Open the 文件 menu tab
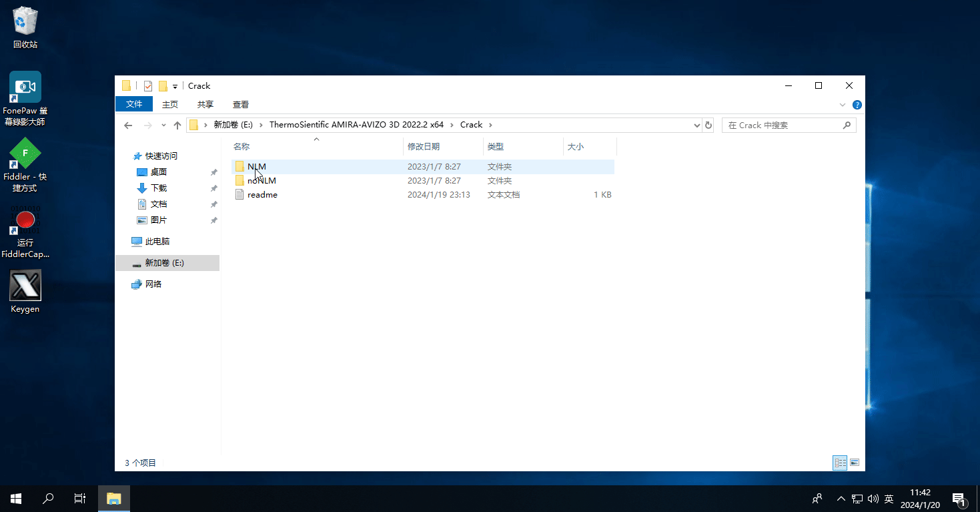 tap(134, 104)
